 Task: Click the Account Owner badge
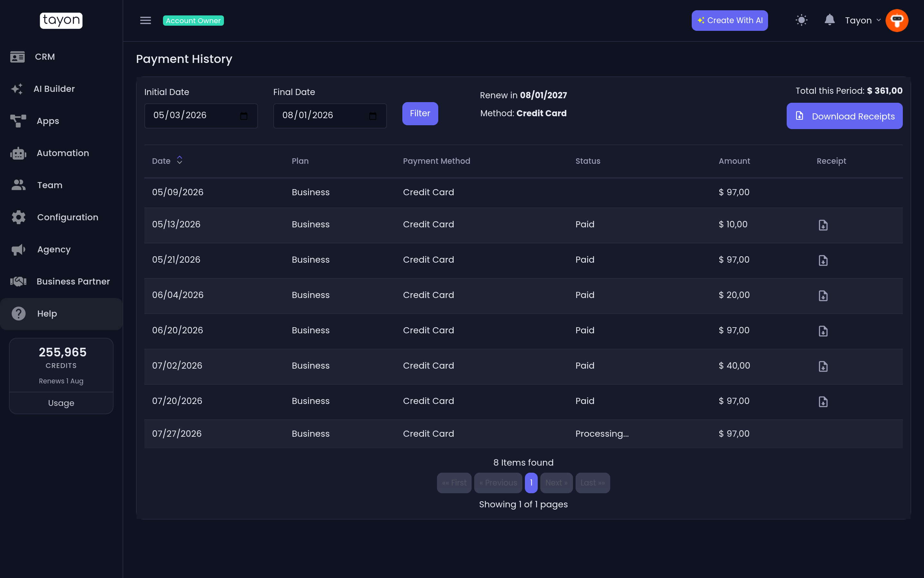193,21
